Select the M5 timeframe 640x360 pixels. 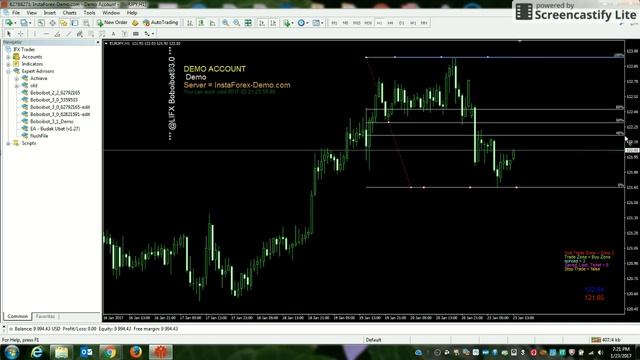point(345,23)
